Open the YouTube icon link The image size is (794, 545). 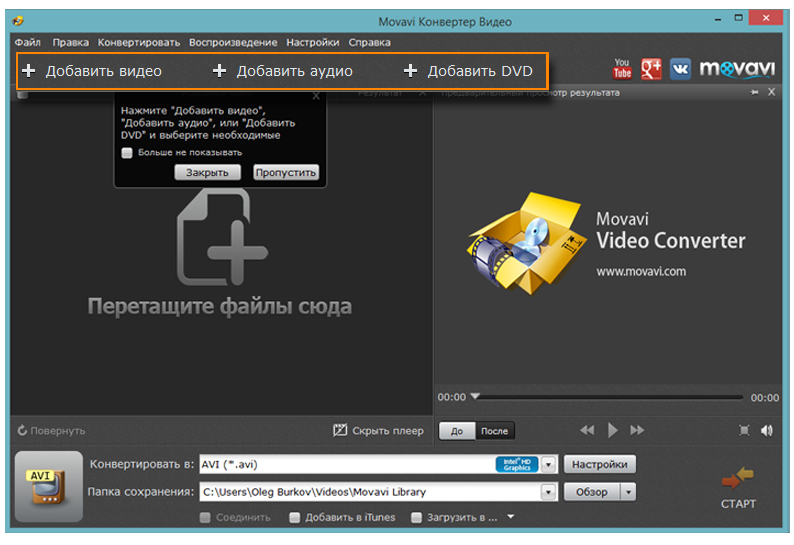tap(622, 69)
